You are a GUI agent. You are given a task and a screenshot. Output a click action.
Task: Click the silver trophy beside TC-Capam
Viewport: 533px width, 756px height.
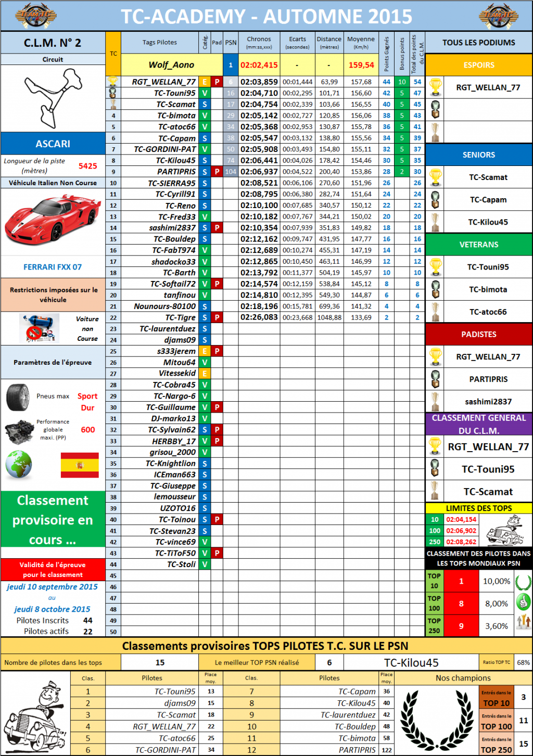pyautogui.click(x=435, y=200)
